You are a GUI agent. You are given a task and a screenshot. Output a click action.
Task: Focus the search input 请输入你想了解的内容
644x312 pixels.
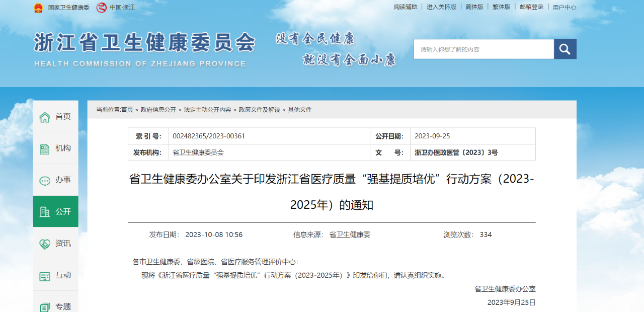pyautogui.click(x=484, y=49)
